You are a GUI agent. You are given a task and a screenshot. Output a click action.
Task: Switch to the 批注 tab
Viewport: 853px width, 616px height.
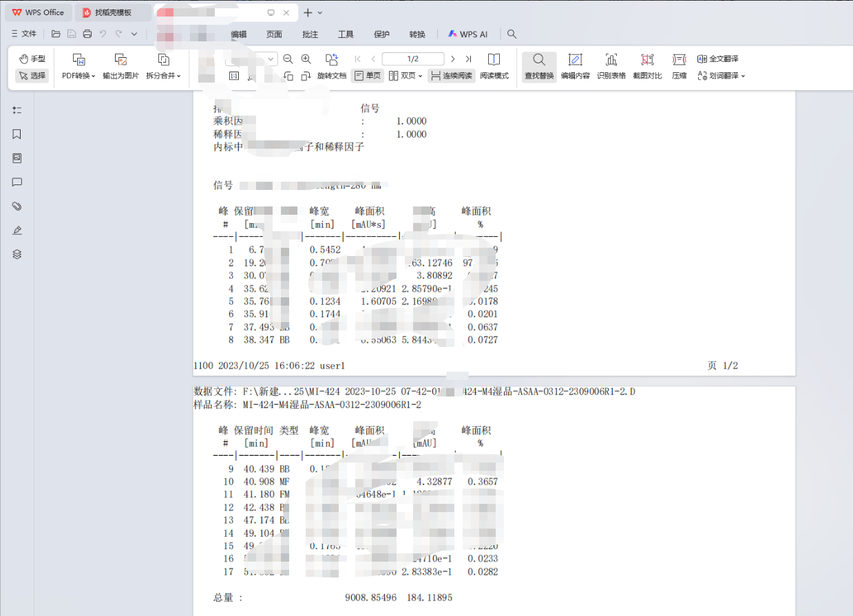310,34
